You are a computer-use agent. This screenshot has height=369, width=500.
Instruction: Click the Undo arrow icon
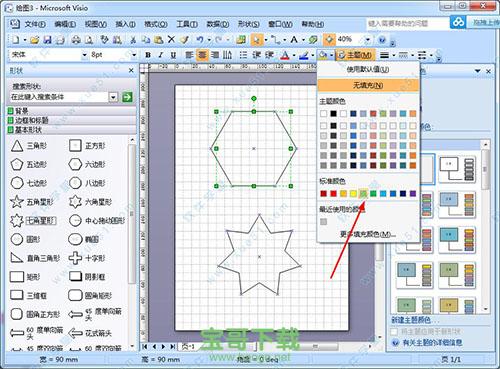pyautogui.click(x=200, y=40)
